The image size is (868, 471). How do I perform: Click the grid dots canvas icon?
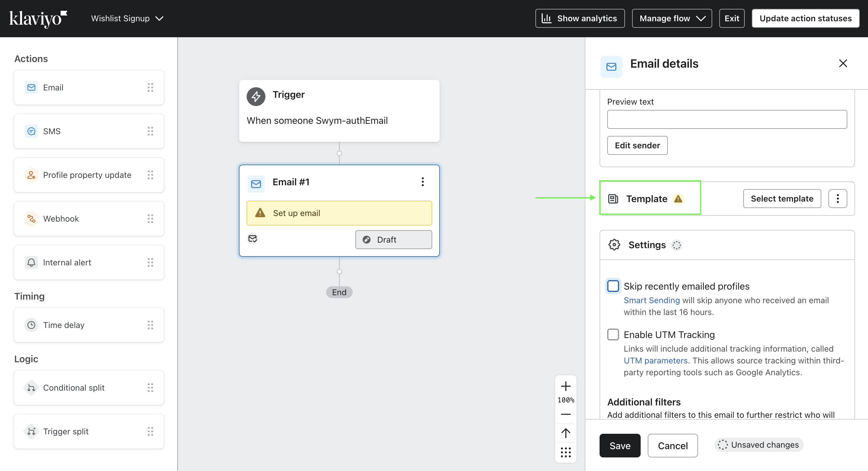566,452
